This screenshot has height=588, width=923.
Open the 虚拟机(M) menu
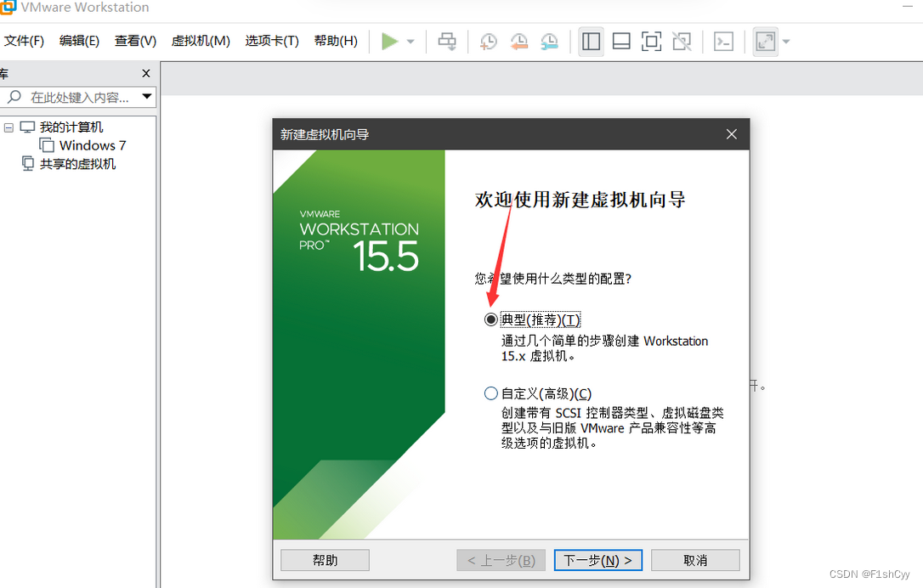click(200, 41)
